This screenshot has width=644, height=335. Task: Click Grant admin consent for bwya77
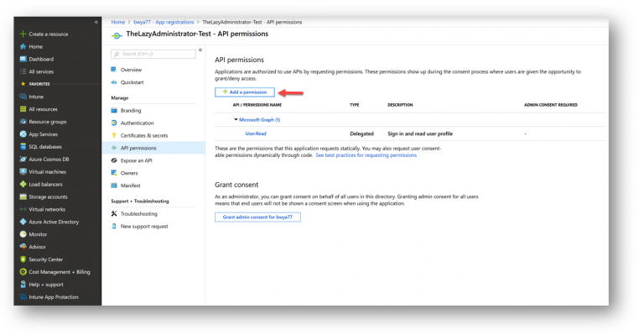pyautogui.click(x=257, y=217)
